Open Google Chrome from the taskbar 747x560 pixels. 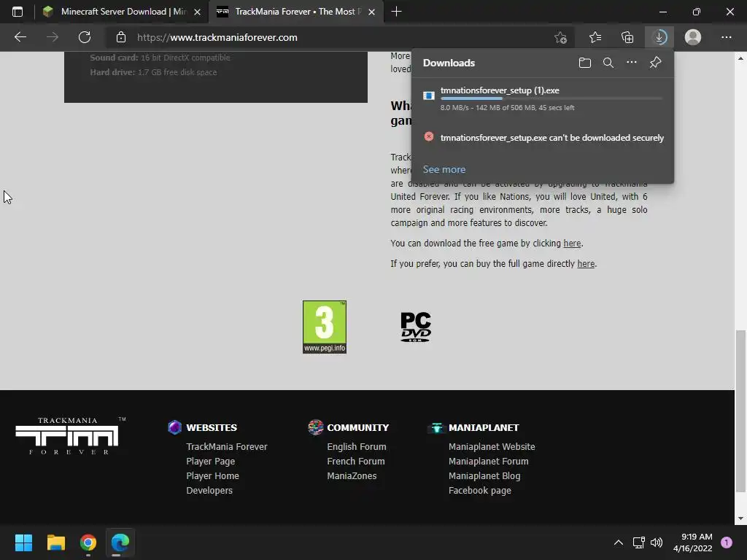point(88,542)
